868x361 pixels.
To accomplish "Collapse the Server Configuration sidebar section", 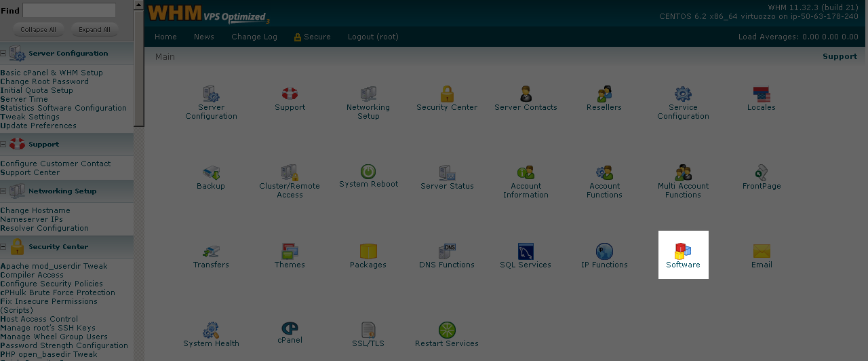I will click(3, 53).
